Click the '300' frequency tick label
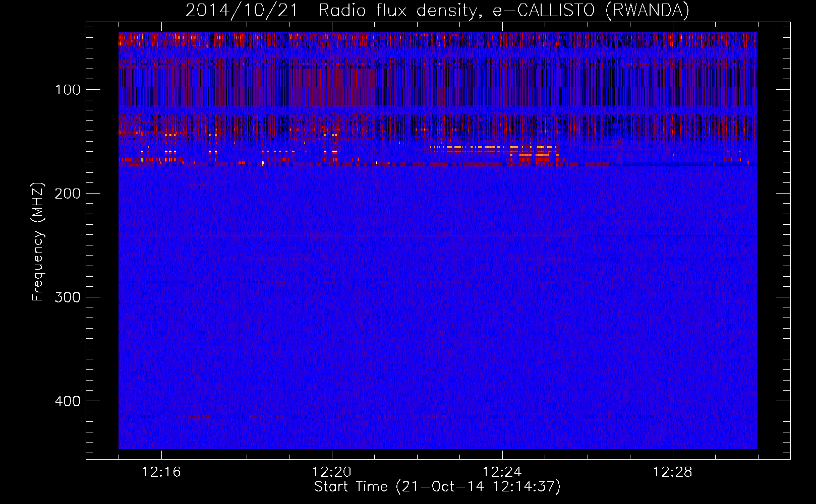Screen dimensions: 816x504 [x=68, y=297]
